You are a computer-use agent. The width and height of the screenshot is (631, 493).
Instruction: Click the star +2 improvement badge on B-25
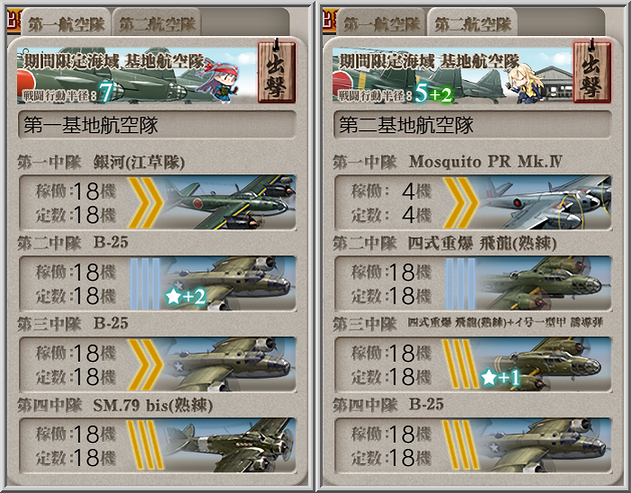(186, 297)
